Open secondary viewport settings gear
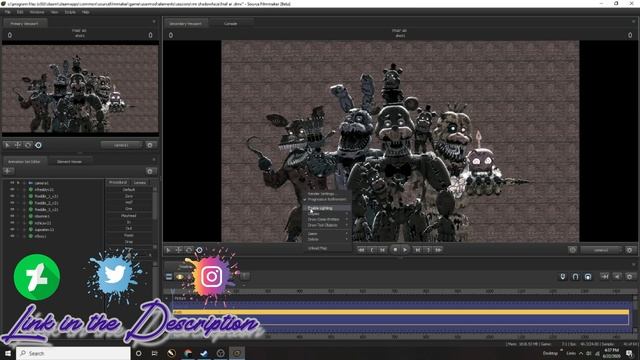The height and width of the screenshot is (360, 640). pyautogui.click(x=629, y=250)
